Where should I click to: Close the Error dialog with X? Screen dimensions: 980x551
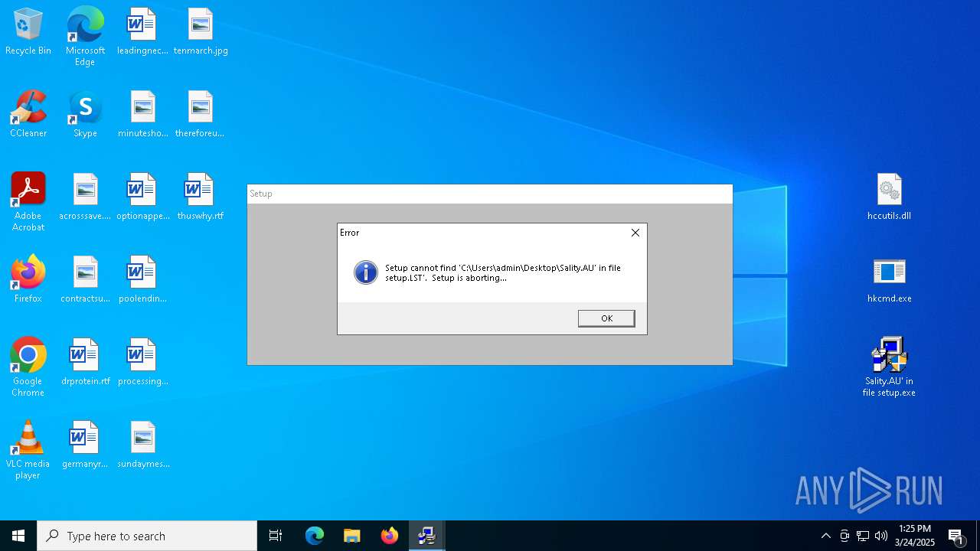[635, 233]
